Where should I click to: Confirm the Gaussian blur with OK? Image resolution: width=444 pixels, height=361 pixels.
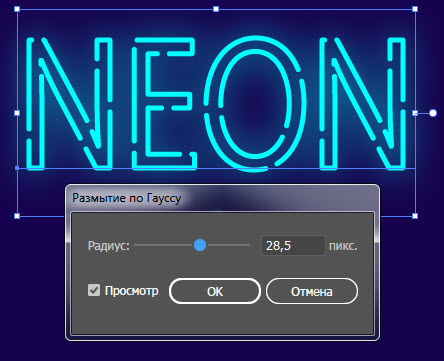tap(215, 291)
